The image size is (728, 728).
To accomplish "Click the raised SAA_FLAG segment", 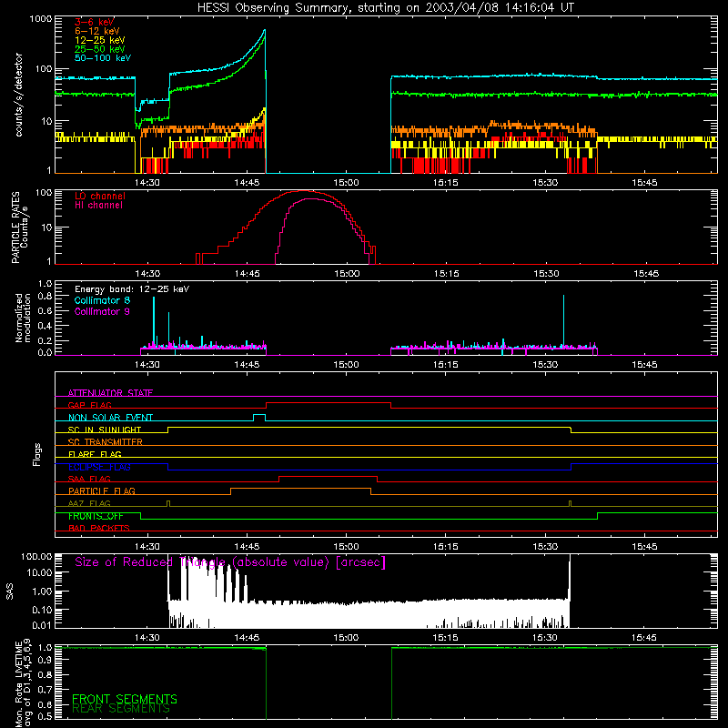I will (328, 476).
